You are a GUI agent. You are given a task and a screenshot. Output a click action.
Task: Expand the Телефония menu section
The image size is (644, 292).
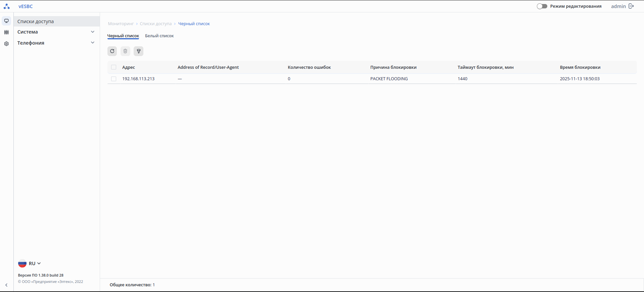point(56,43)
